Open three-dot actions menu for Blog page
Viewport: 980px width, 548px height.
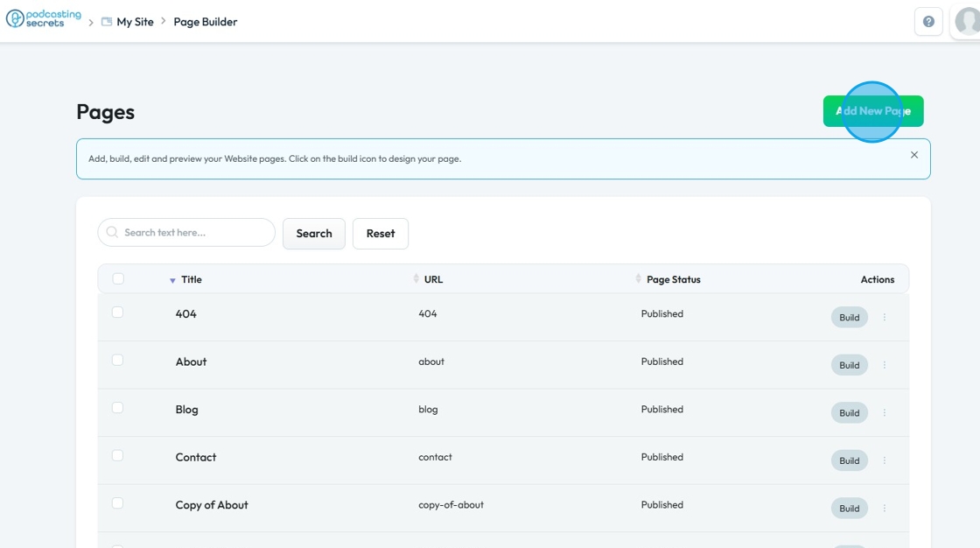tap(885, 413)
